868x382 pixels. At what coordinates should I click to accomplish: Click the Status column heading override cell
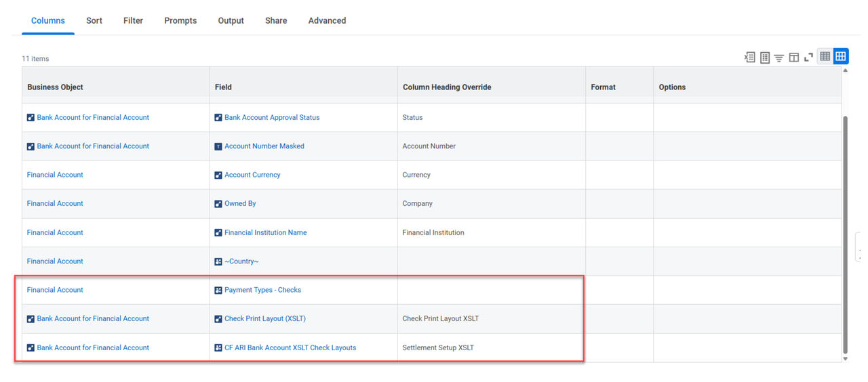[492, 117]
